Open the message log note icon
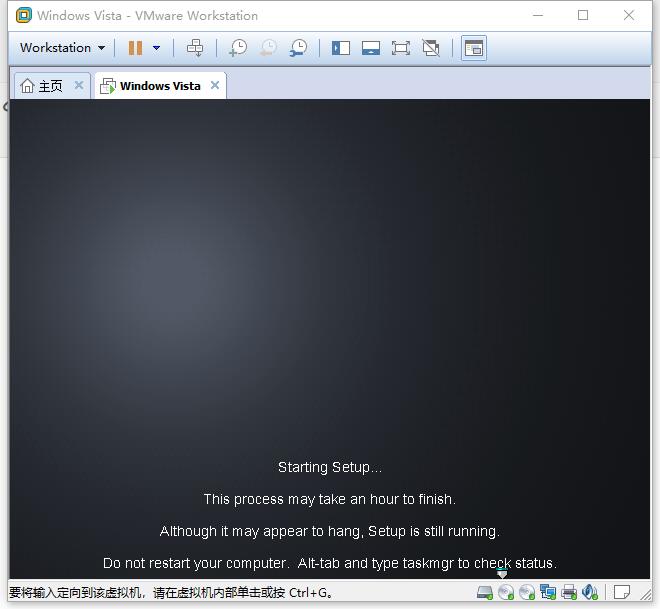660x609 pixels. pyautogui.click(x=622, y=593)
